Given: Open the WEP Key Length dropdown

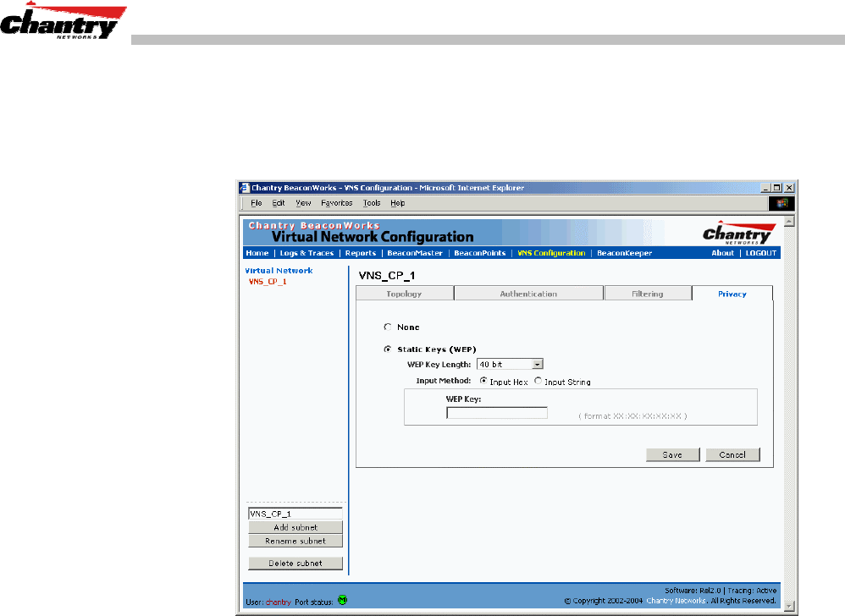Looking at the screenshot, I should click(x=510, y=365).
